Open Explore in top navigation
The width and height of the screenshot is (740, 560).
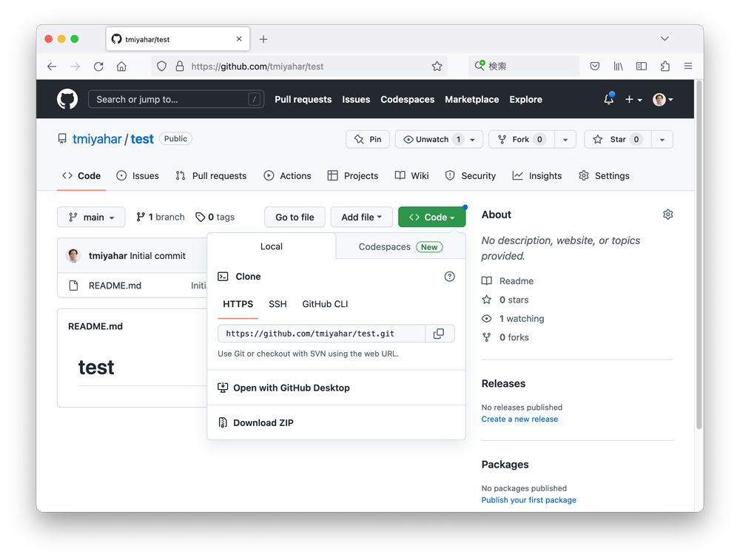coord(525,100)
